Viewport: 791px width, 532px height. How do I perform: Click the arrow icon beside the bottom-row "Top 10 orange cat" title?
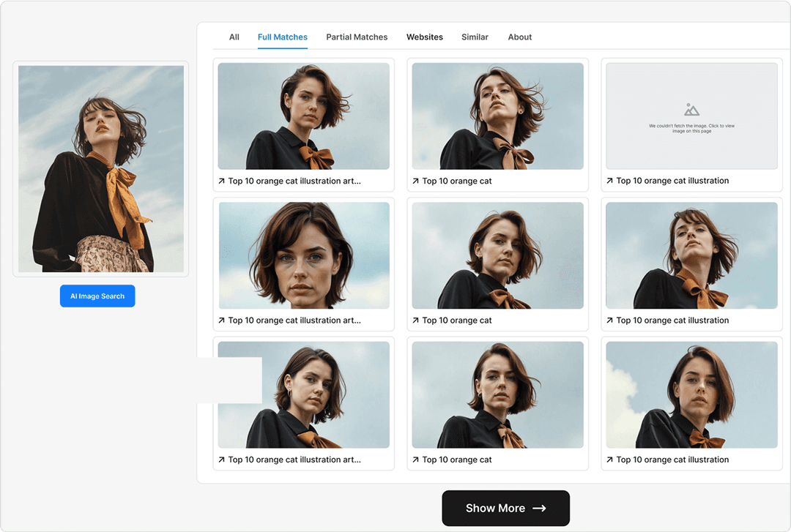point(416,460)
